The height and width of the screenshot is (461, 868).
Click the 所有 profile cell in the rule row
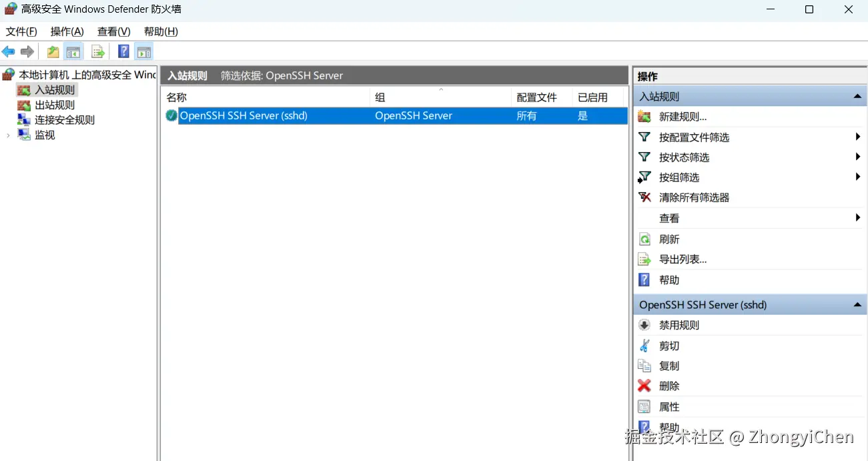(x=526, y=116)
